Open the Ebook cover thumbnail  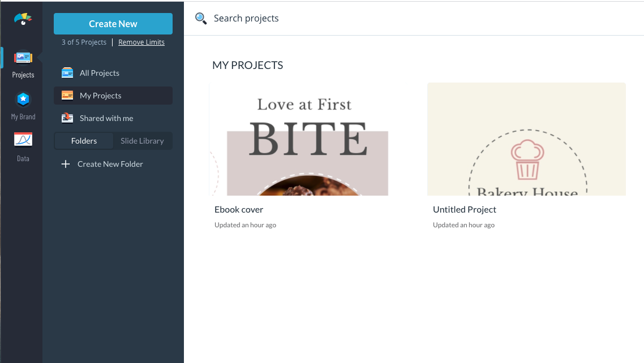point(299,140)
